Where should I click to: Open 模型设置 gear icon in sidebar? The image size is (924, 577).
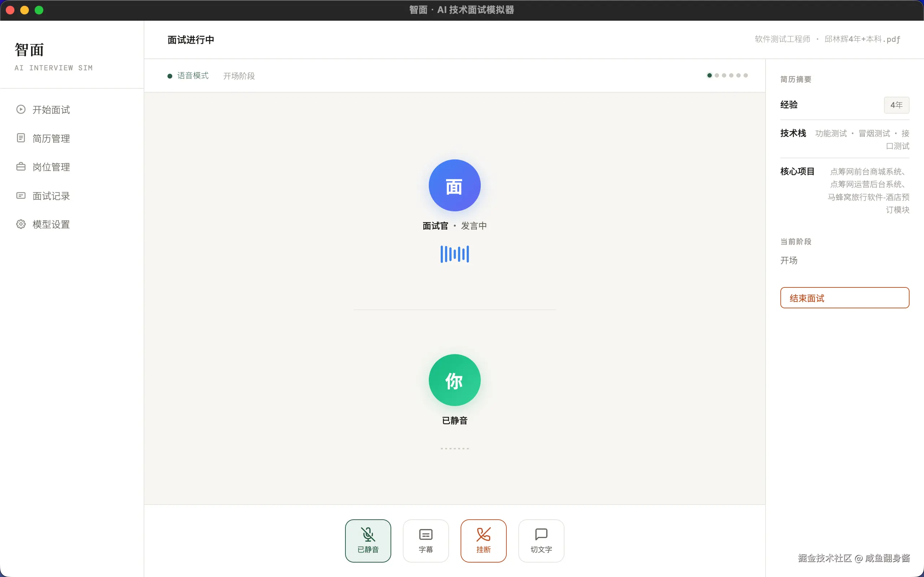pos(21,224)
